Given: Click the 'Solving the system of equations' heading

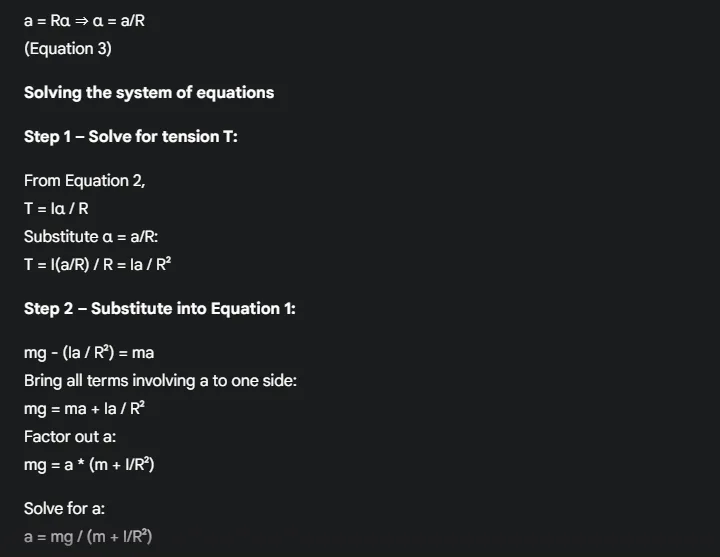Looking at the screenshot, I should (x=149, y=93).
